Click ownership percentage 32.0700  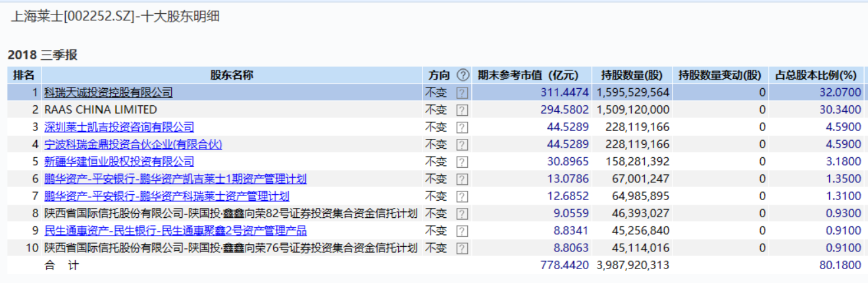(840, 93)
